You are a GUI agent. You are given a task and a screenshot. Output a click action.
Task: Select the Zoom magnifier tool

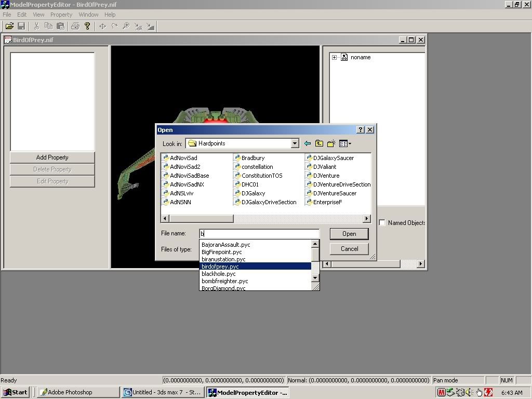click(126, 26)
